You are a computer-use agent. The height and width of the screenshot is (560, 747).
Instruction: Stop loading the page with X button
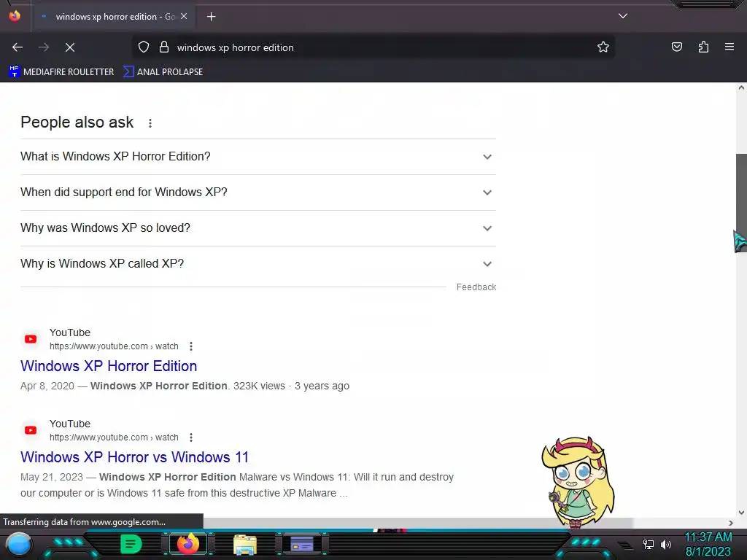point(69,47)
